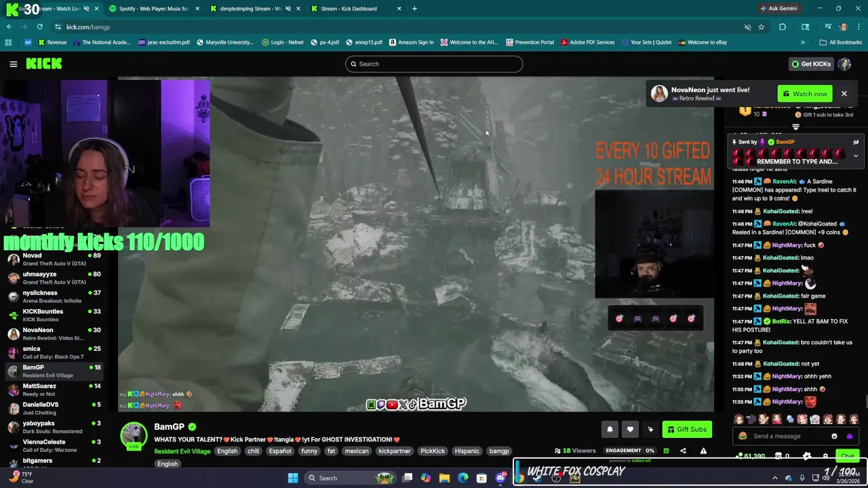Open KICKBounties channel in sidebar

[x=53, y=315]
